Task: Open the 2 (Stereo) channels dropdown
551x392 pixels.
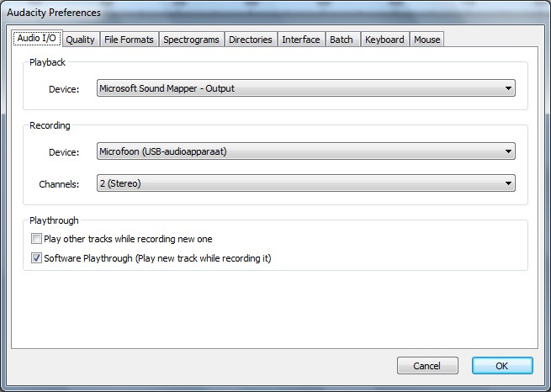Action: pyautogui.click(x=306, y=183)
